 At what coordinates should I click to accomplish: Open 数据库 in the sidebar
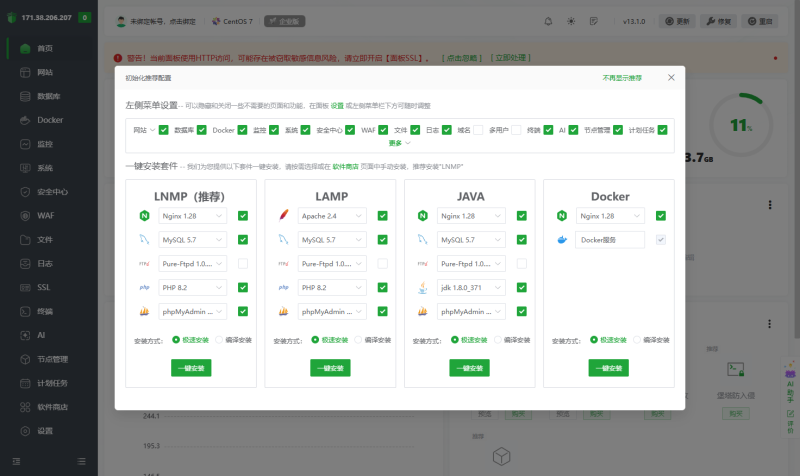49,96
